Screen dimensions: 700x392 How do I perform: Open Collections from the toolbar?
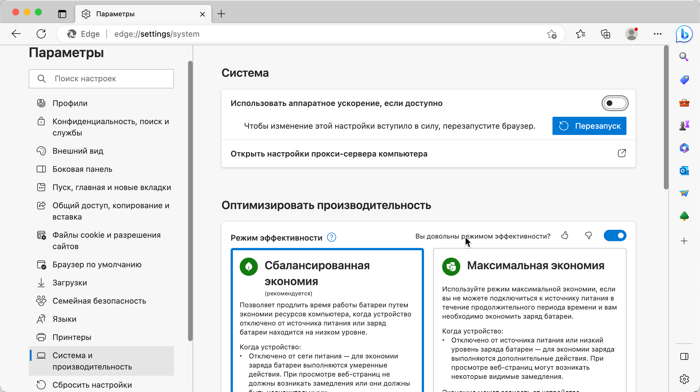(x=605, y=34)
